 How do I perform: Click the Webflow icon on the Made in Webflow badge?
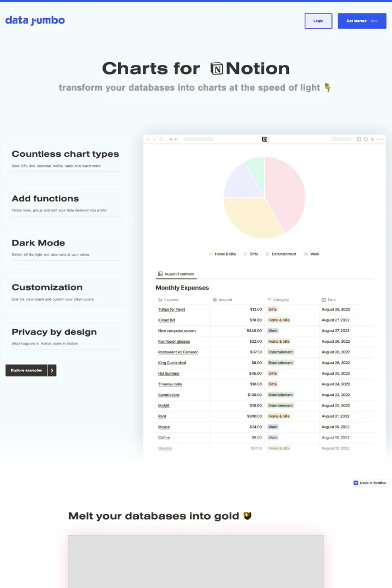tap(356, 483)
